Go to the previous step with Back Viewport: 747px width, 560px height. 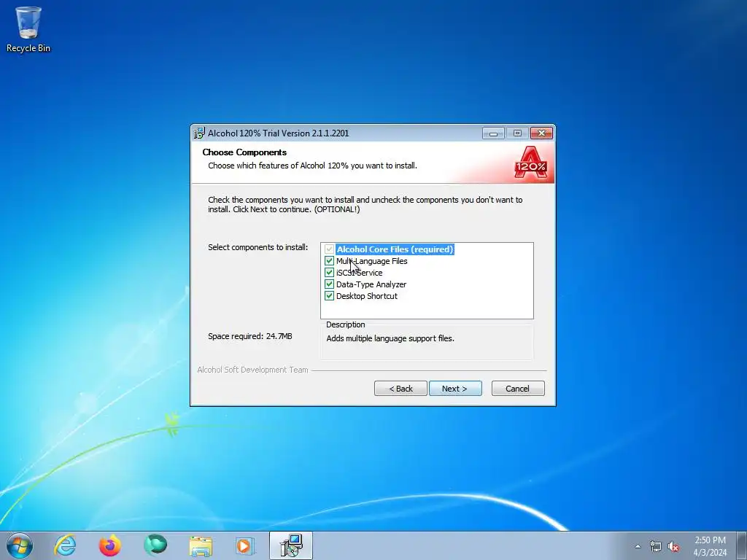tap(400, 389)
